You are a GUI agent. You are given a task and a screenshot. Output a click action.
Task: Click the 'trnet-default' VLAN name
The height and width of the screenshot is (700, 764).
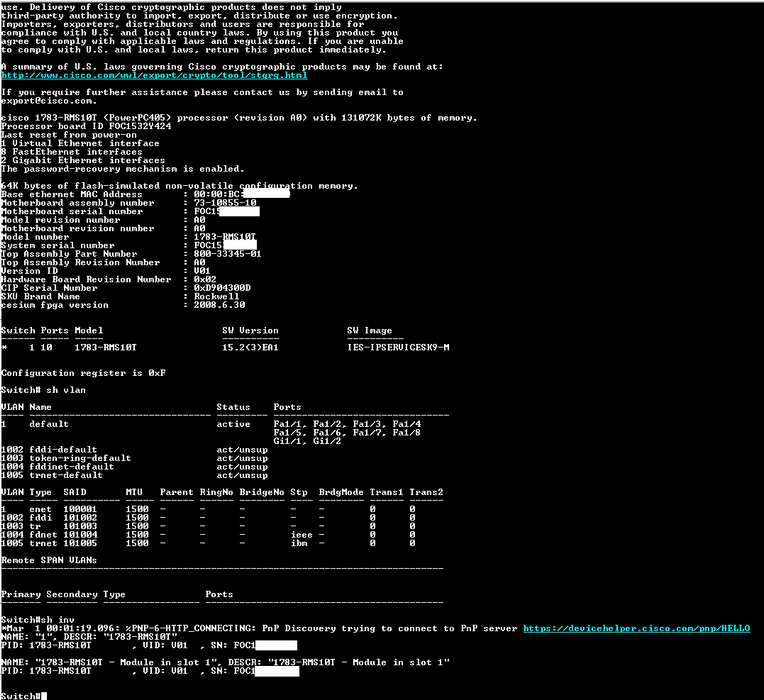pyautogui.click(x=66, y=475)
